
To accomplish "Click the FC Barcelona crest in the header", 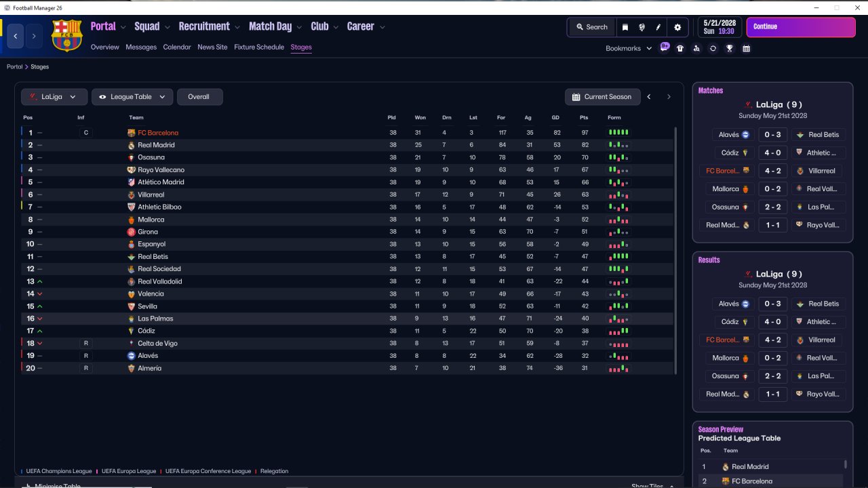I will [x=66, y=35].
